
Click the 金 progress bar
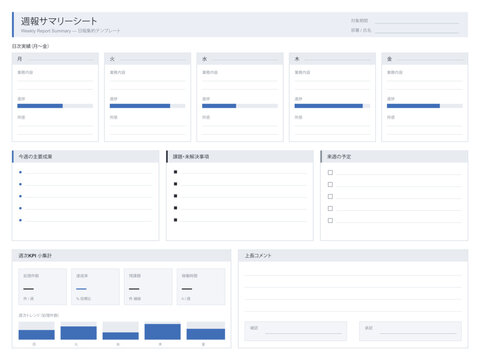pyautogui.click(x=424, y=106)
